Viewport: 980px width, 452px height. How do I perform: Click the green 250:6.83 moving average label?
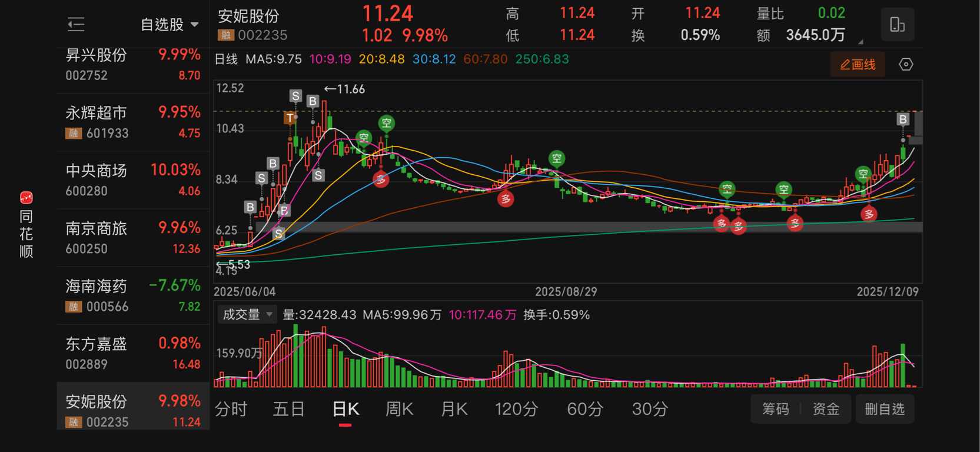click(542, 59)
